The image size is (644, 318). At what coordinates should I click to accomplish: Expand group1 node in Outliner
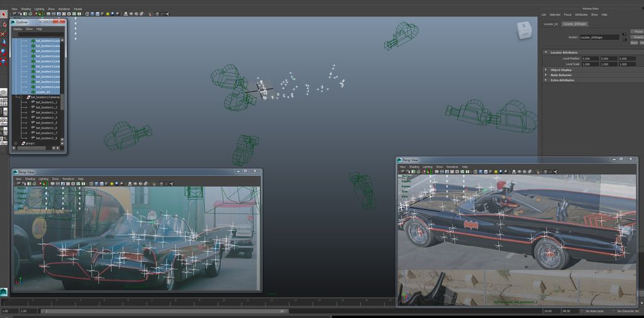(16, 143)
